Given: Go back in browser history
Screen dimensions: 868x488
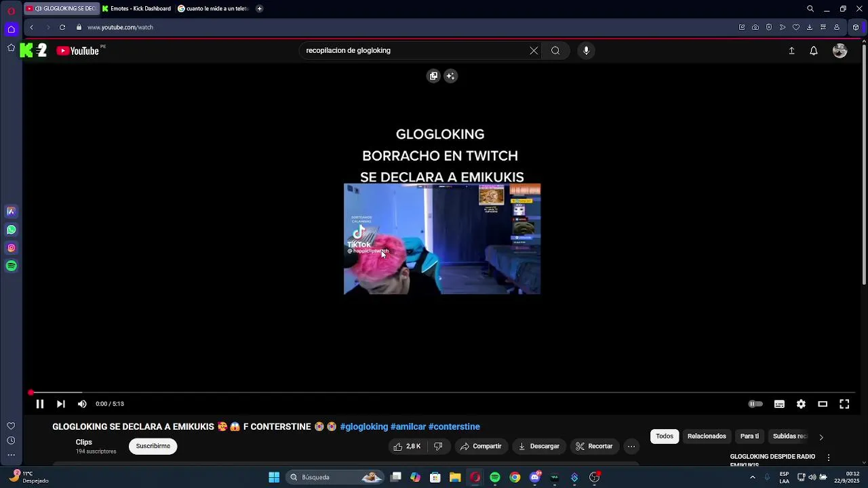Looking at the screenshot, I should (x=31, y=27).
